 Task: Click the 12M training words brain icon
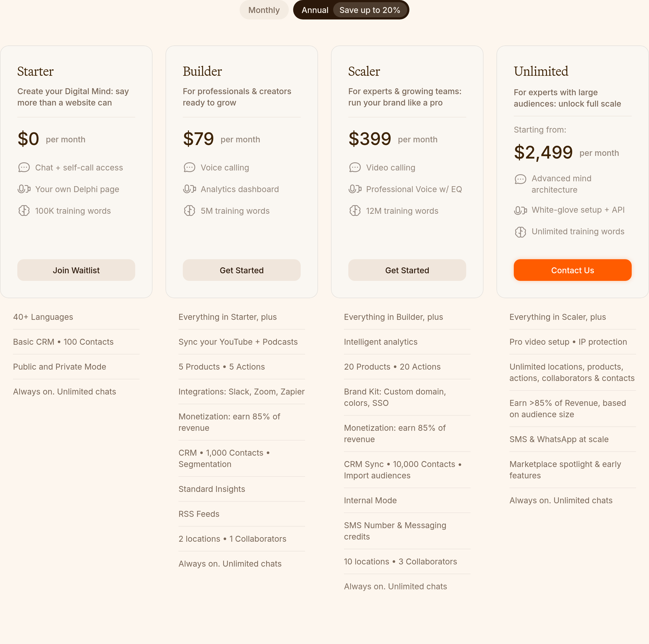355,211
